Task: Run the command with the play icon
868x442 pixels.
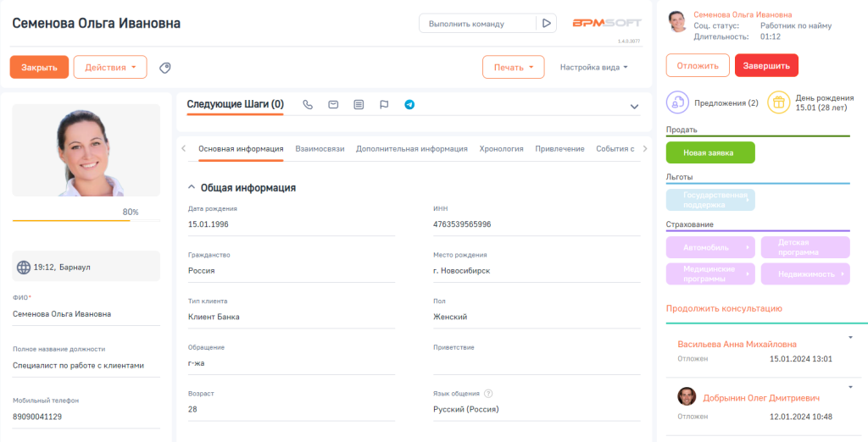Action: coord(548,24)
